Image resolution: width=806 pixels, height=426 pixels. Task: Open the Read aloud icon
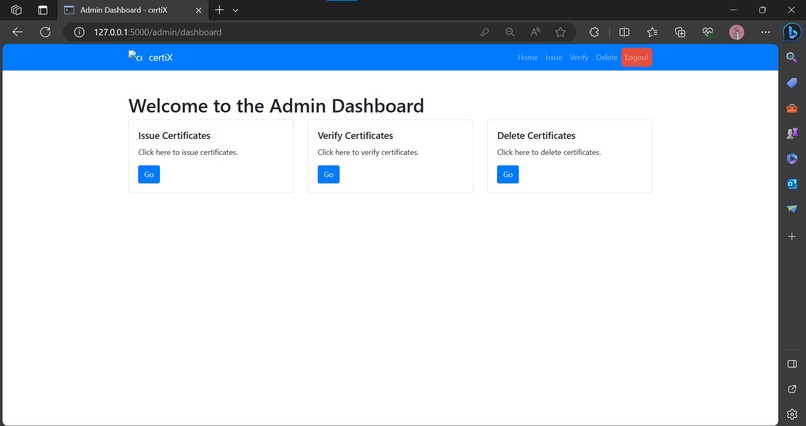coord(535,32)
